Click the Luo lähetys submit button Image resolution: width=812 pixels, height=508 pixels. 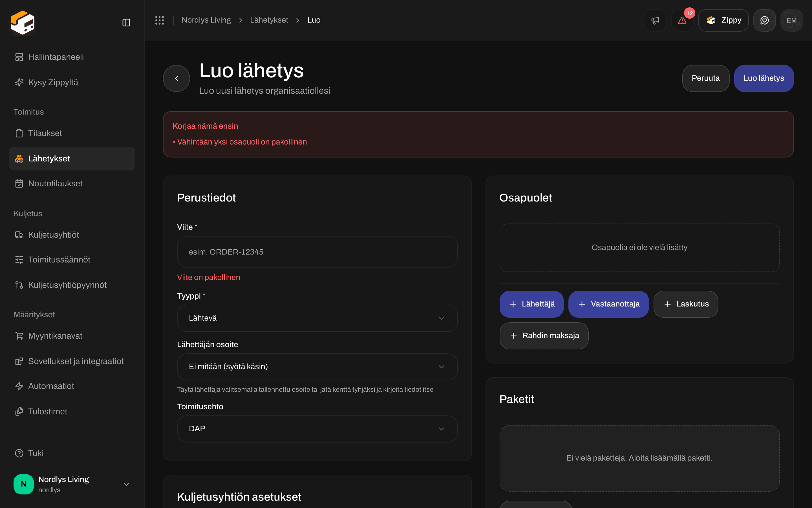tap(764, 78)
